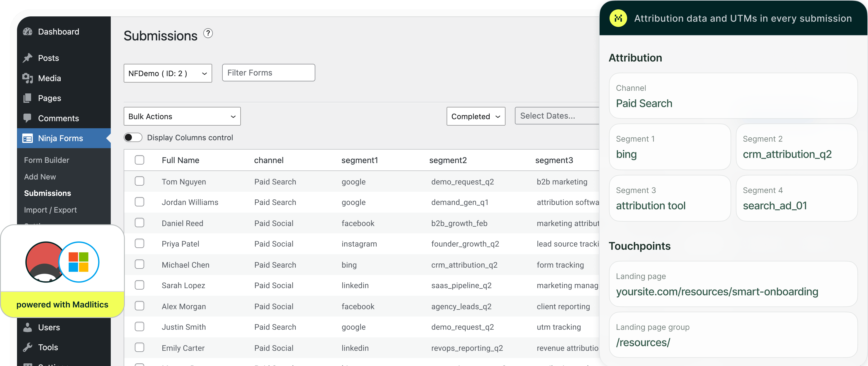868x366 pixels.
Task: Open the Form Builder submenu link
Action: 47,160
